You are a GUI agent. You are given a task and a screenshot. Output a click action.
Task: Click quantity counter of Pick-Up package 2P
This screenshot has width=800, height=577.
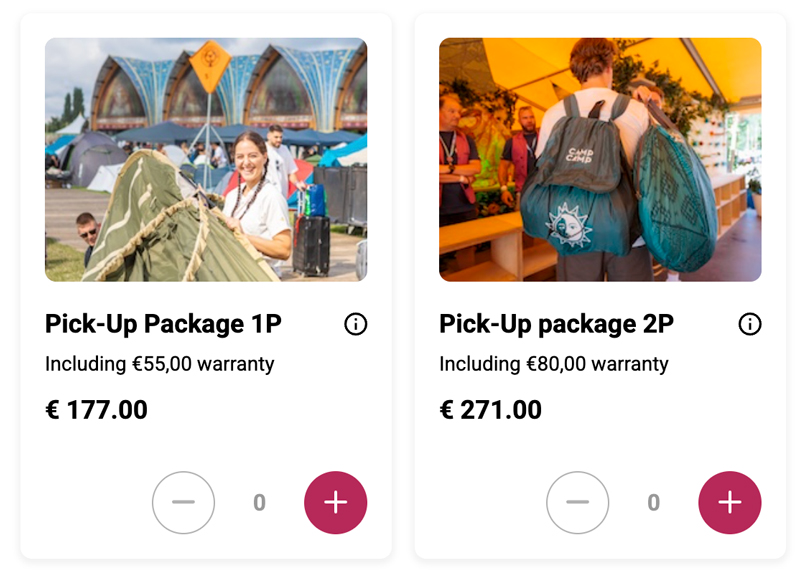[x=653, y=502]
